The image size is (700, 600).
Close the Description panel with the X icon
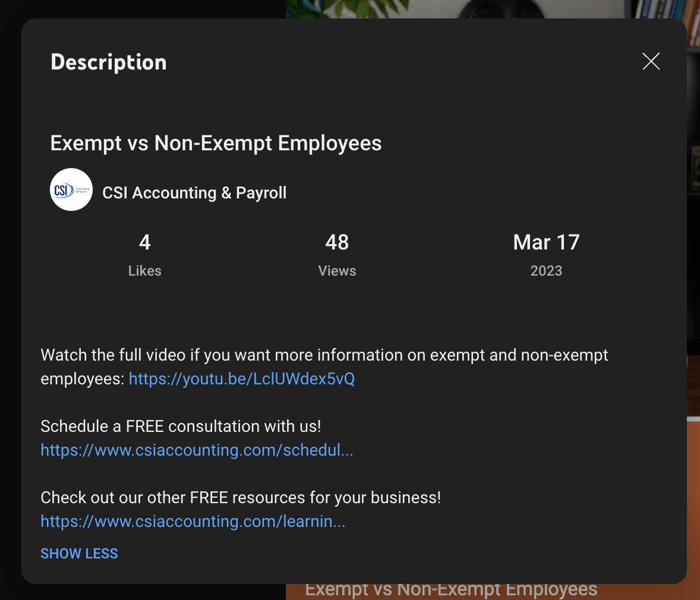click(651, 62)
